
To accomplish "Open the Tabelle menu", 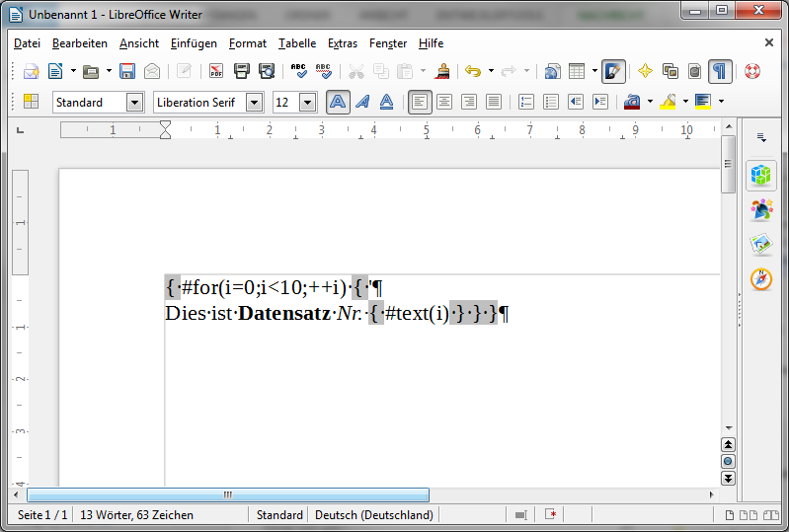I will (297, 43).
